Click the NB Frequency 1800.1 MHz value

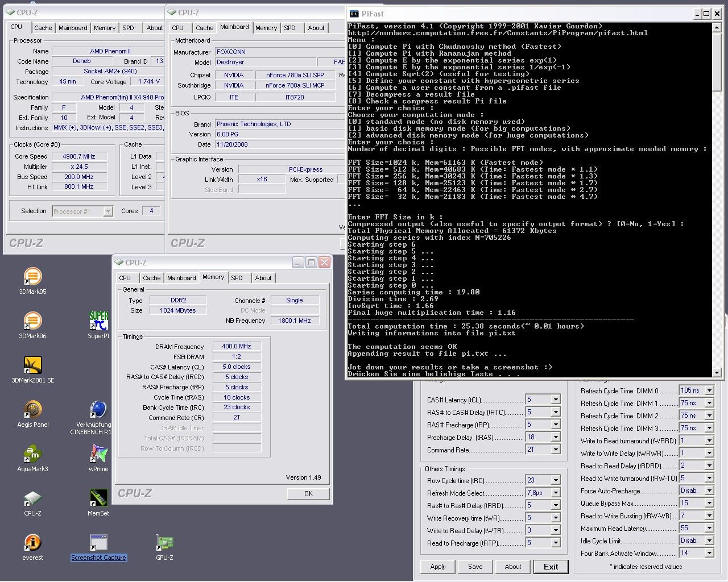pos(295,321)
